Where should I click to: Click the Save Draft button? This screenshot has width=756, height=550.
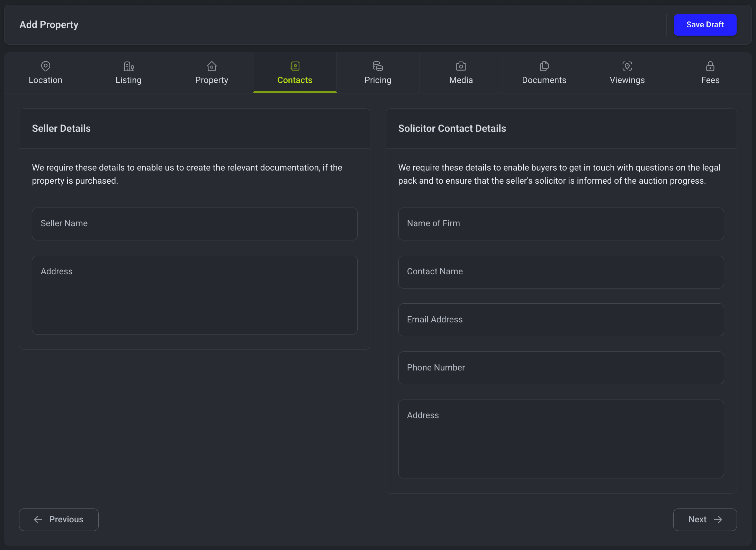[x=705, y=25]
